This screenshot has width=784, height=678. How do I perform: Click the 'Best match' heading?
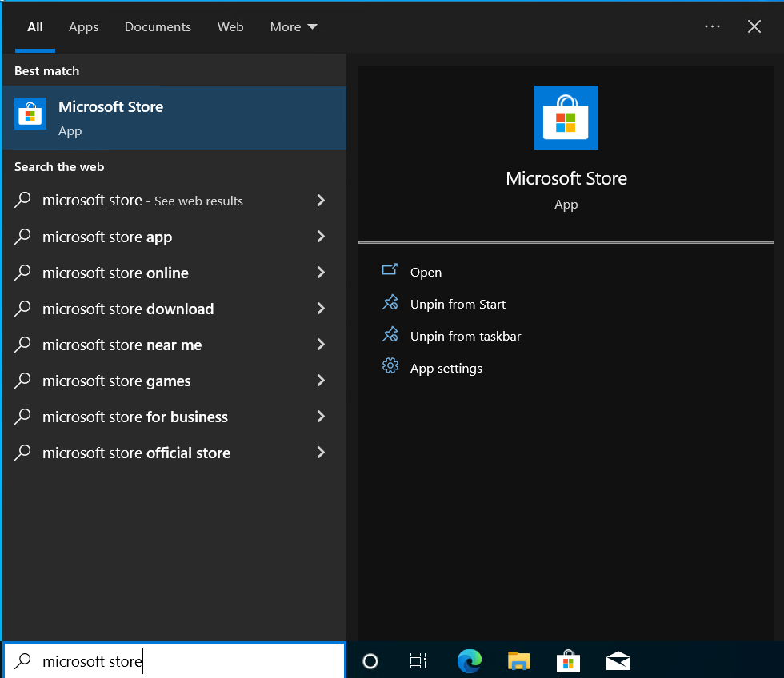47,71
